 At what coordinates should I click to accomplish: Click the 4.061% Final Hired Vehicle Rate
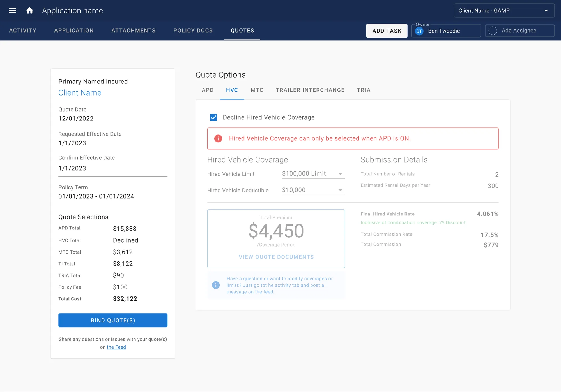coord(488,214)
